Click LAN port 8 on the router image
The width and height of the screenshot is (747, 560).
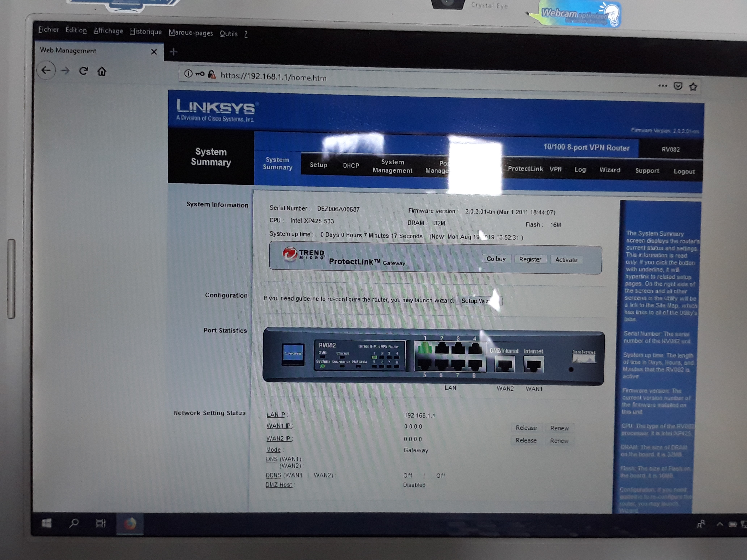[x=474, y=365]
